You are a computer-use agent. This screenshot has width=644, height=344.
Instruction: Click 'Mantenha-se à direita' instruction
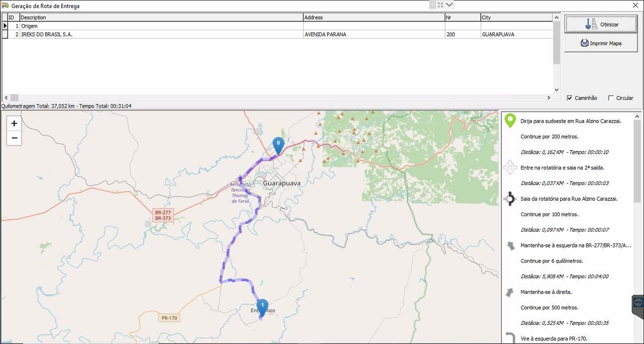(x=546, y=292)
